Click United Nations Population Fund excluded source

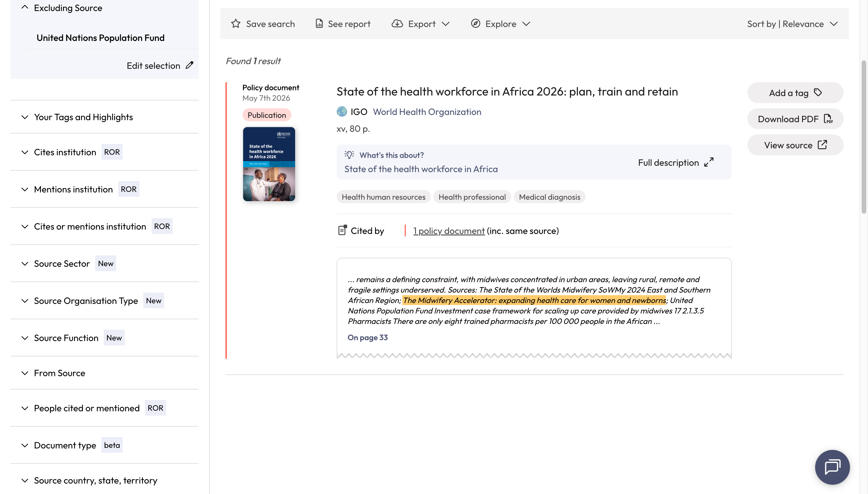point(101,38)
